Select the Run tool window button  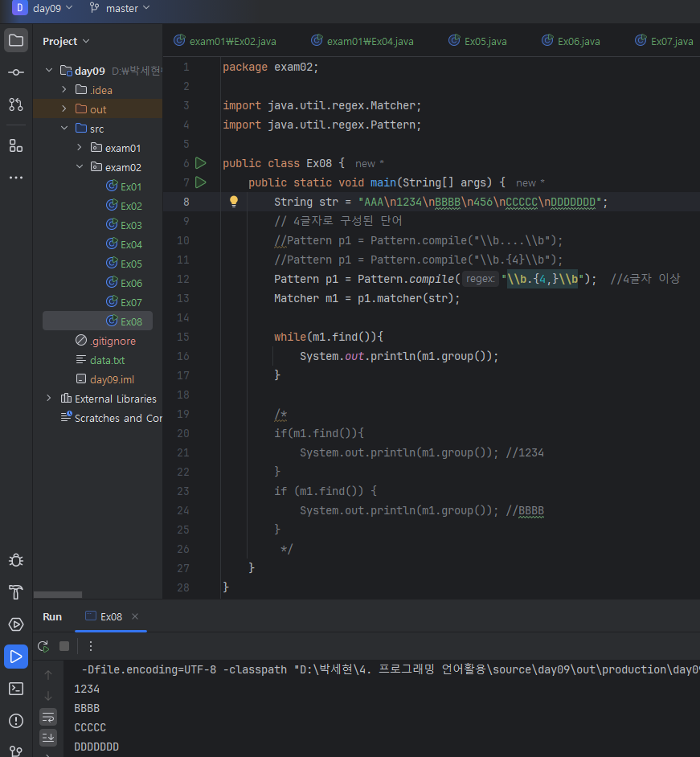pyautogui.click(x=16, y=657)
